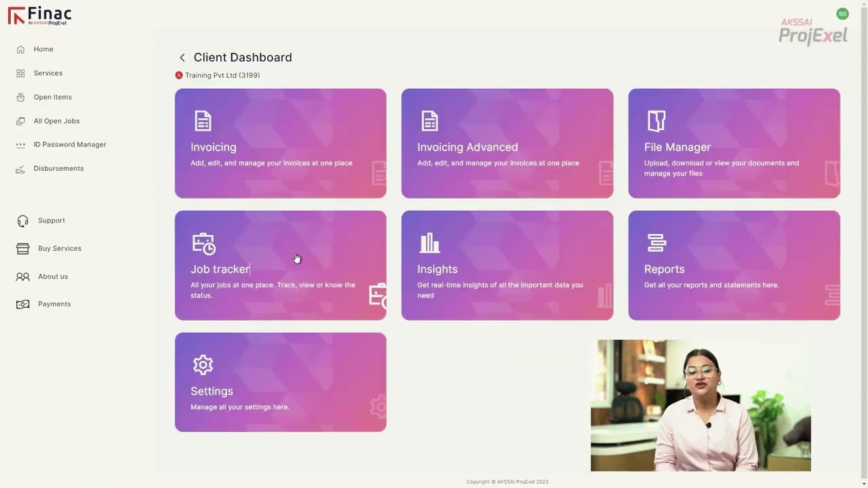Open the Open Items menu entry
Screen dimensions: 868x488
[53, 97]
